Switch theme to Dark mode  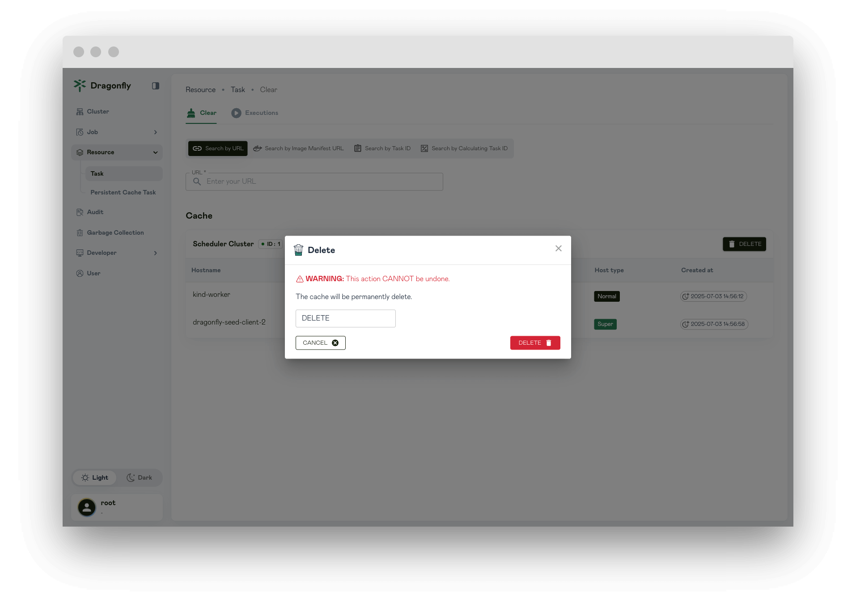139,478
